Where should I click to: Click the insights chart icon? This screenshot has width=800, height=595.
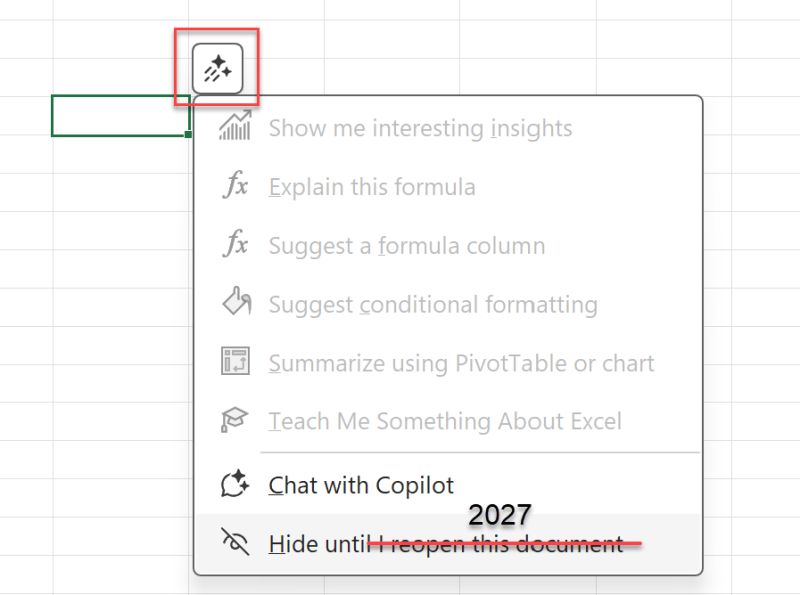pos(235,128)
